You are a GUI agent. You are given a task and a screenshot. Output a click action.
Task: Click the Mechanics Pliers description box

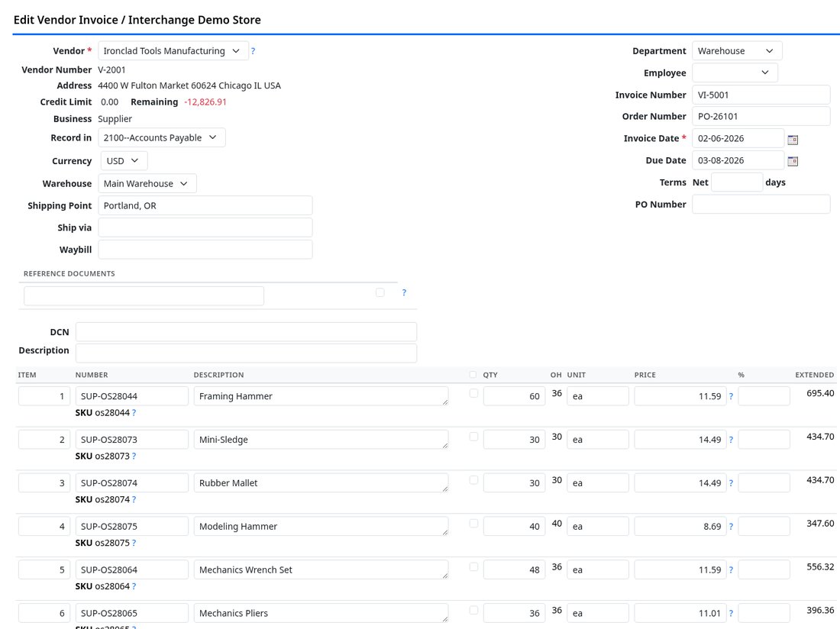321,613
